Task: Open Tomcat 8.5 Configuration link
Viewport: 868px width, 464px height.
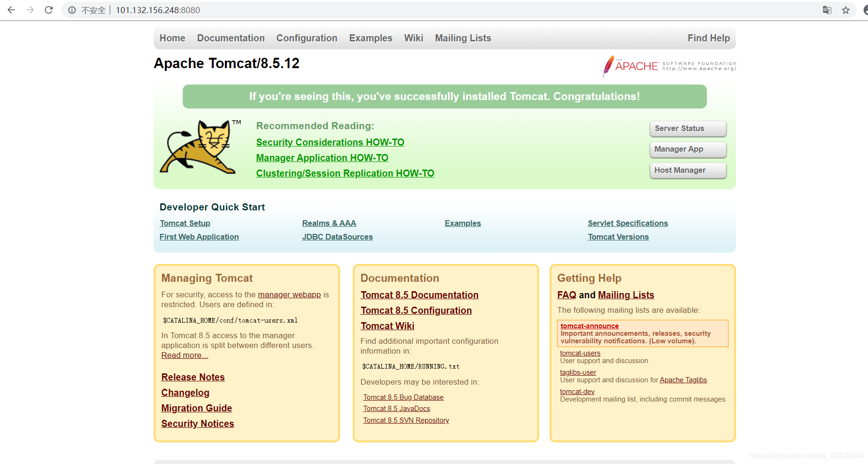Action: [x=416, y=310]
